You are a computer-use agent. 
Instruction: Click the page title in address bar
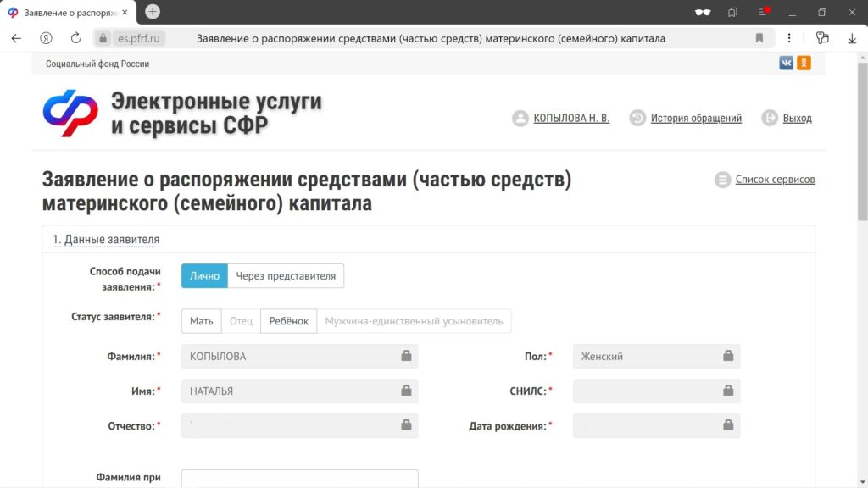[431, 38]
